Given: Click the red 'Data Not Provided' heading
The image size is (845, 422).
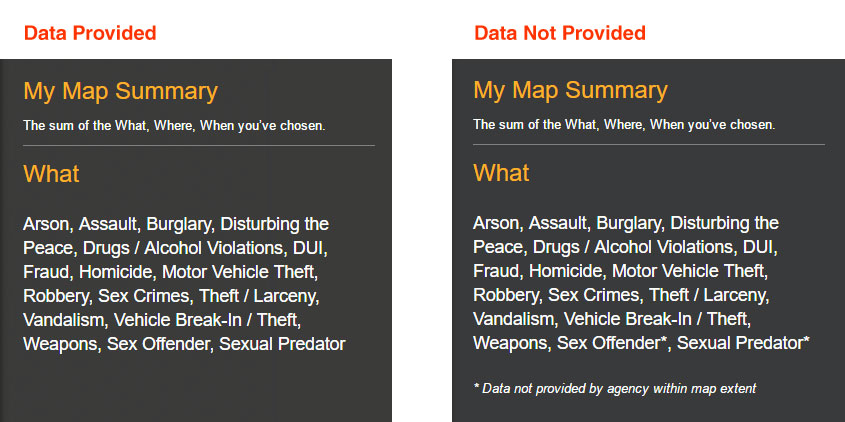Looking at the screenshot, I should pos(560,33).
